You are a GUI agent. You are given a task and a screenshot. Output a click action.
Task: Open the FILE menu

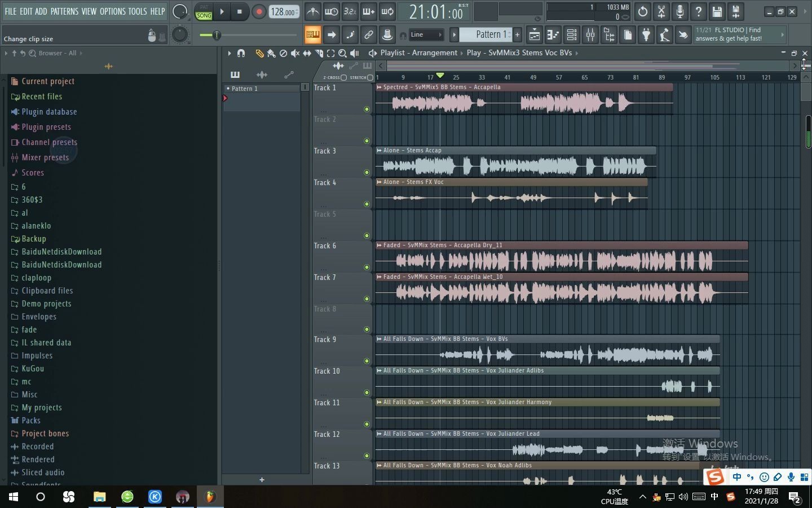pyautogui.click(x=11, y=11)
